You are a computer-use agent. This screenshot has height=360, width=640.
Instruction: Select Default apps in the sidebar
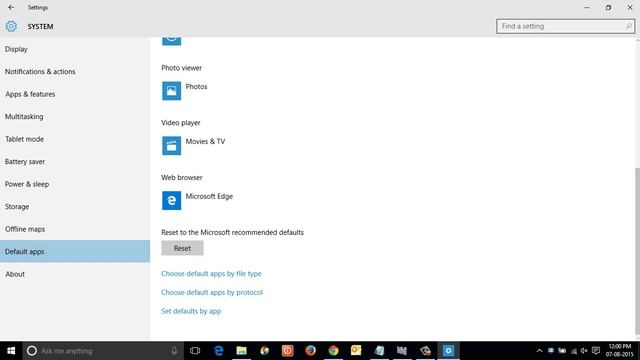75,251
